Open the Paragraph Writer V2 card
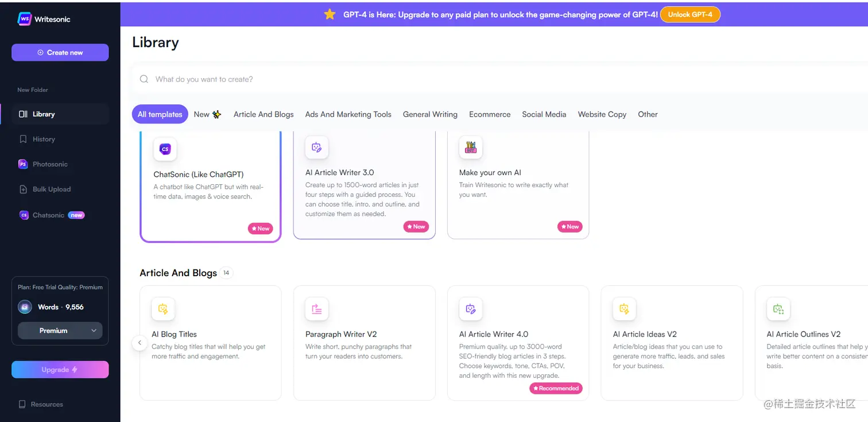 pos(365,343)
